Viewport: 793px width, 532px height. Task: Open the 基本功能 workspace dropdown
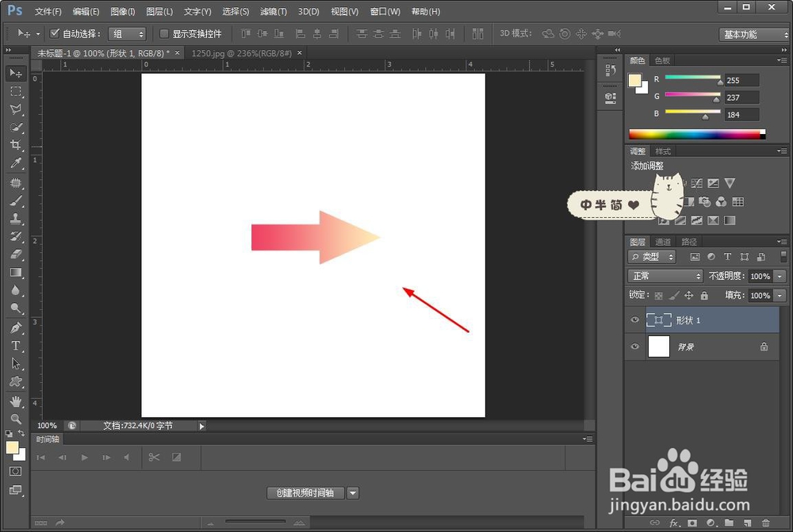(x=754, y=34)
